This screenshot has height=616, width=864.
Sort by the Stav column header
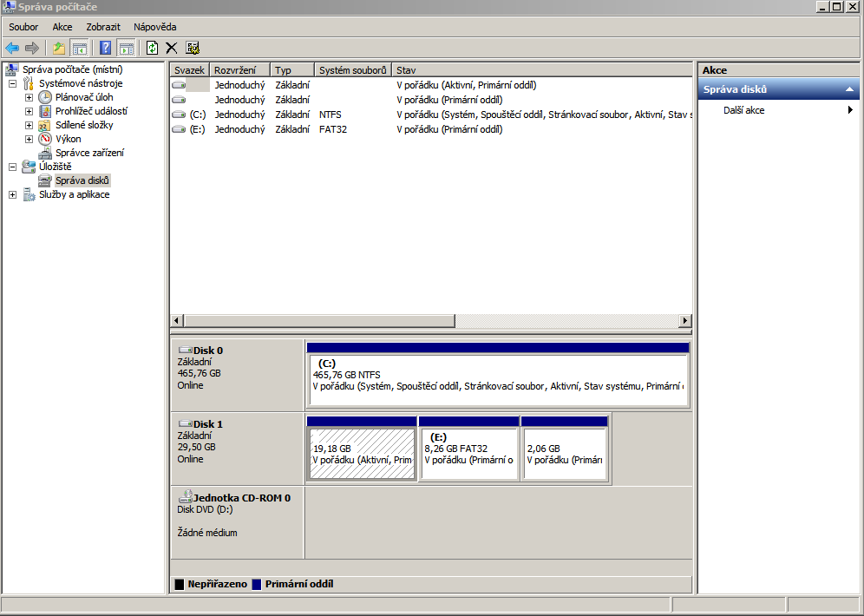coord(541,70)
